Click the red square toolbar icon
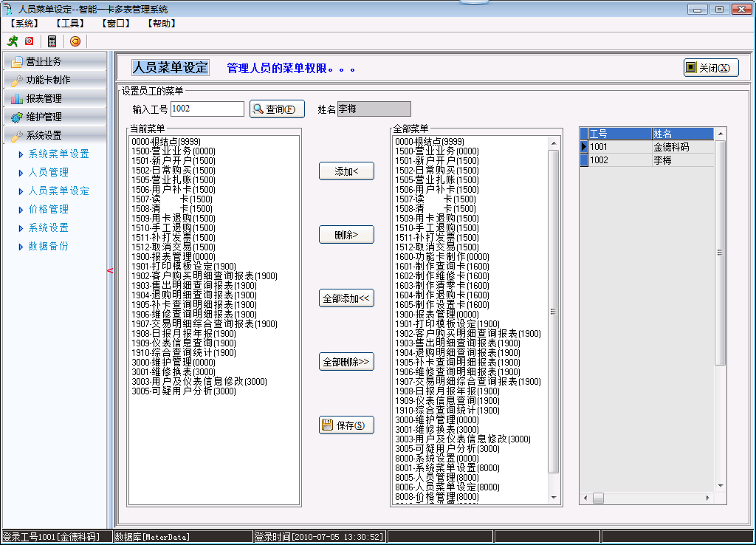Image resolution: width=756 pixels, height=545 pixels. [x=30, y=41]
